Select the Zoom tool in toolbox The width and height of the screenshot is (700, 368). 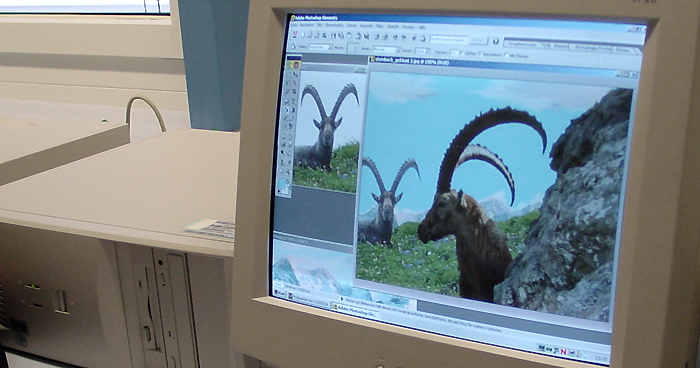[289, 171]
